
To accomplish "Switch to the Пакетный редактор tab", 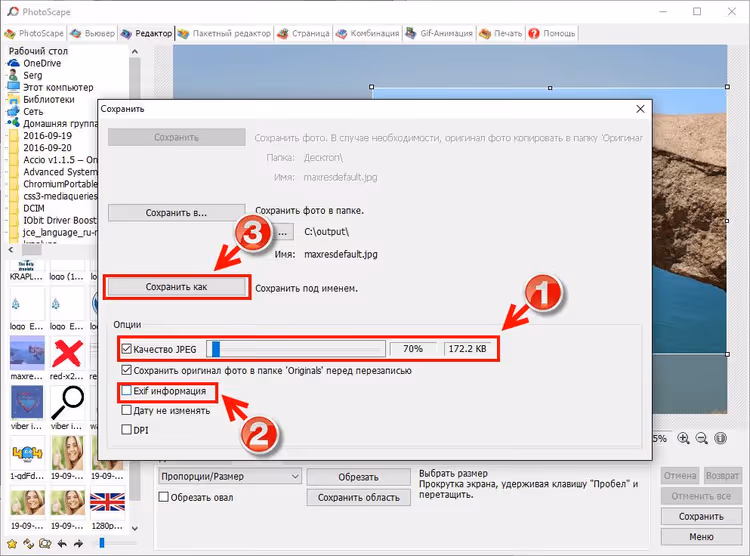I will [x=224, y=33].
